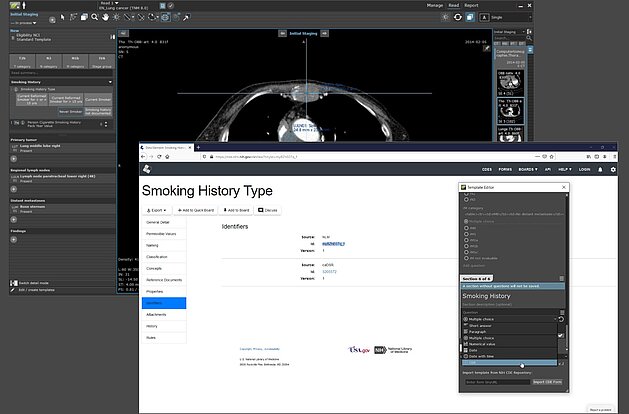Click Edit / create templates icon

pyautogui.click(x=13, y=290)
